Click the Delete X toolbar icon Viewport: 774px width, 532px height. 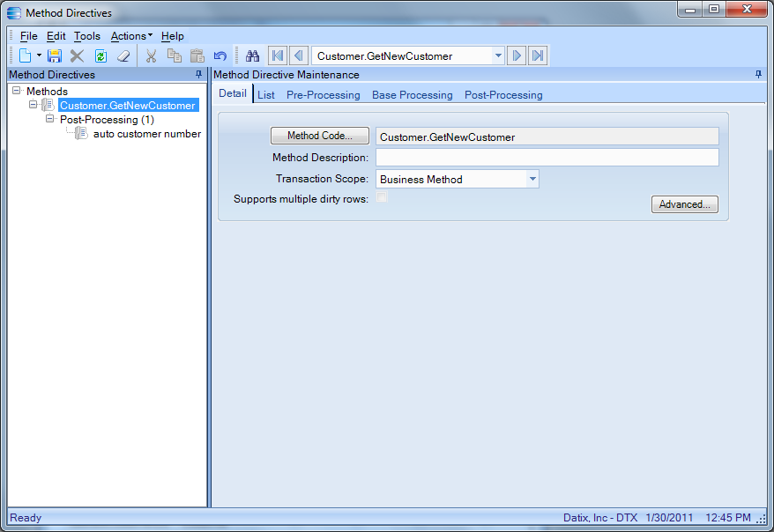(78, 55)
